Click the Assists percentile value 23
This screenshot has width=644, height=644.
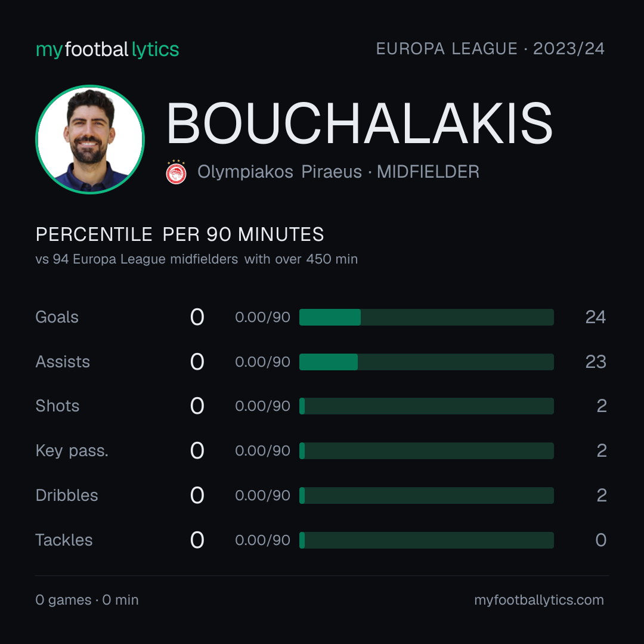pos(596,362)
